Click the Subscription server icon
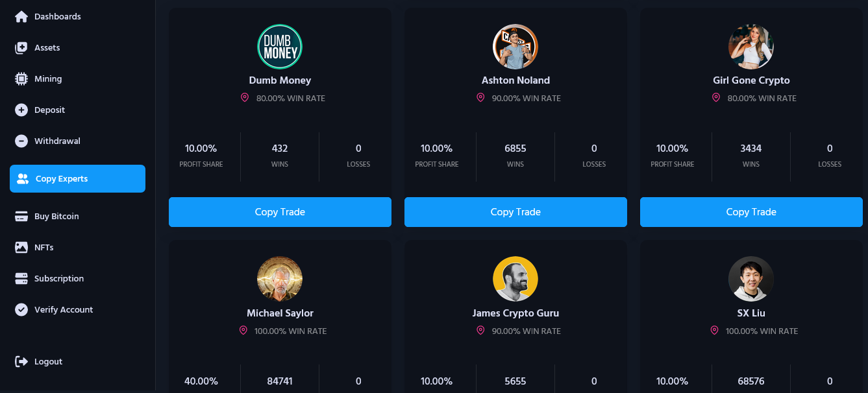 pyautogui.click(x=21, y=278)
